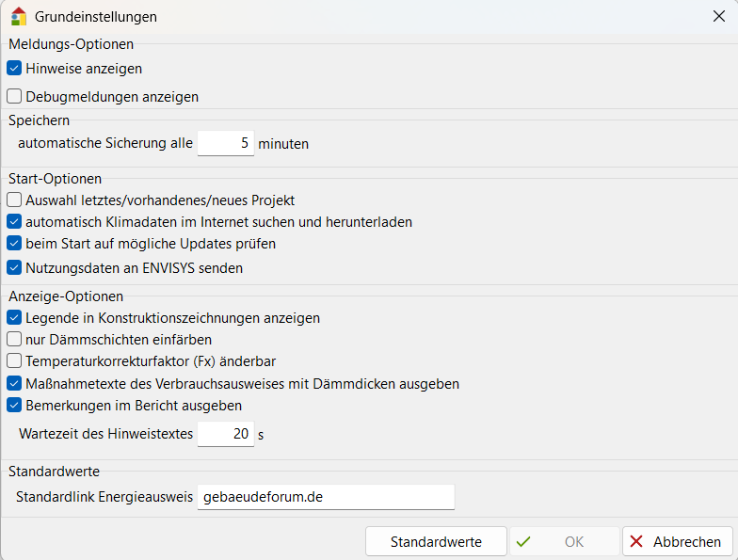Image resolution: width=738 pixels, height=560 pixels.
Task: Click the red X icon on Abbrechen
Action: point(637,541)
